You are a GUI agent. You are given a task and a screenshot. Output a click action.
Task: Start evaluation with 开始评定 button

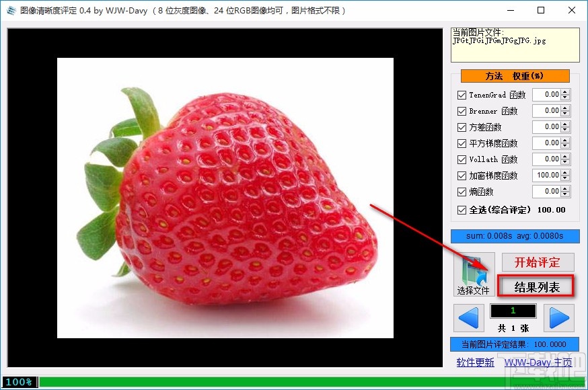click(x=538, y=262)
